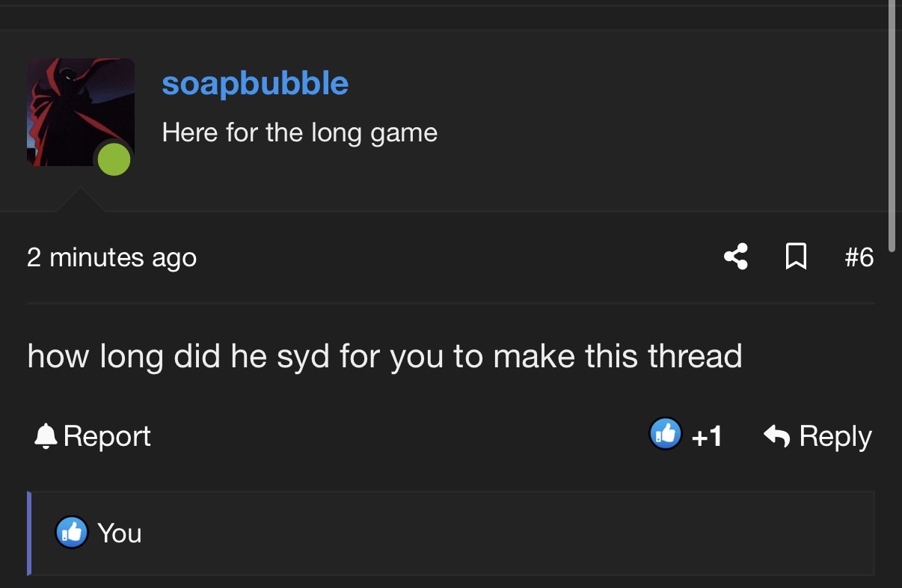Click the thumbs-up icon next to You
Viewport: 902px width, 588px height.
(x=72, y=533)
